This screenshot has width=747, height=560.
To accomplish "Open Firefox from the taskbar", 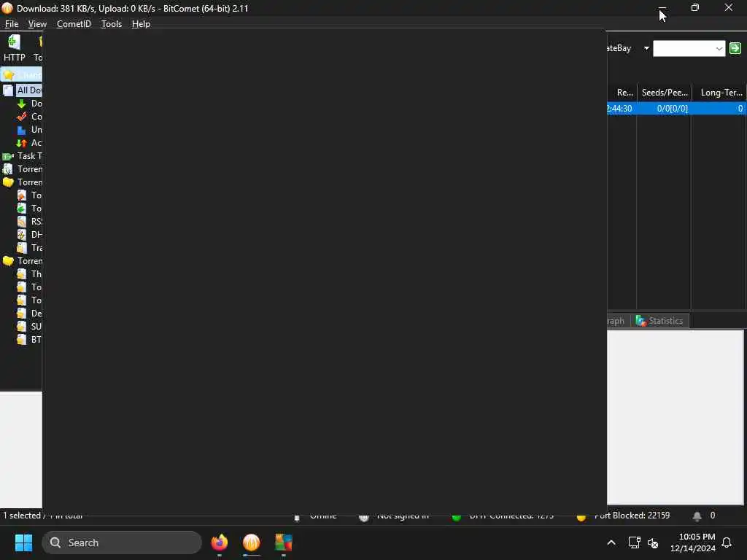I will (219, 542).
